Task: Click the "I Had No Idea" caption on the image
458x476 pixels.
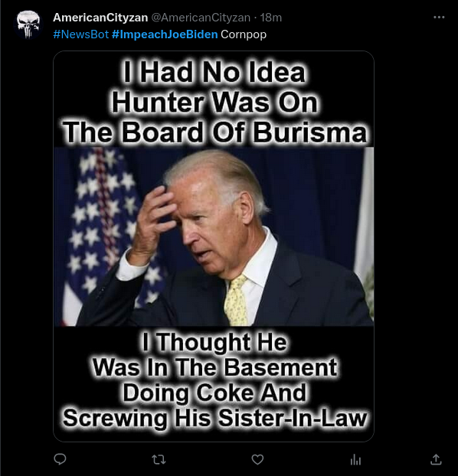Action: point(214,72)
